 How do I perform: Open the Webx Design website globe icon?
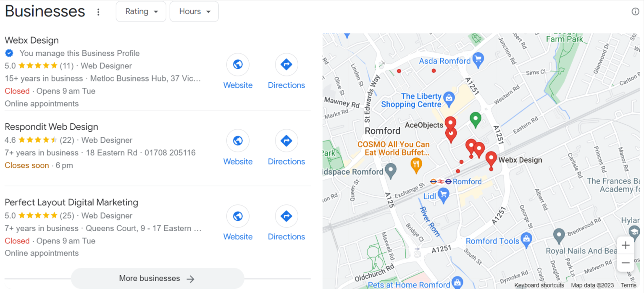click(238, 65)
